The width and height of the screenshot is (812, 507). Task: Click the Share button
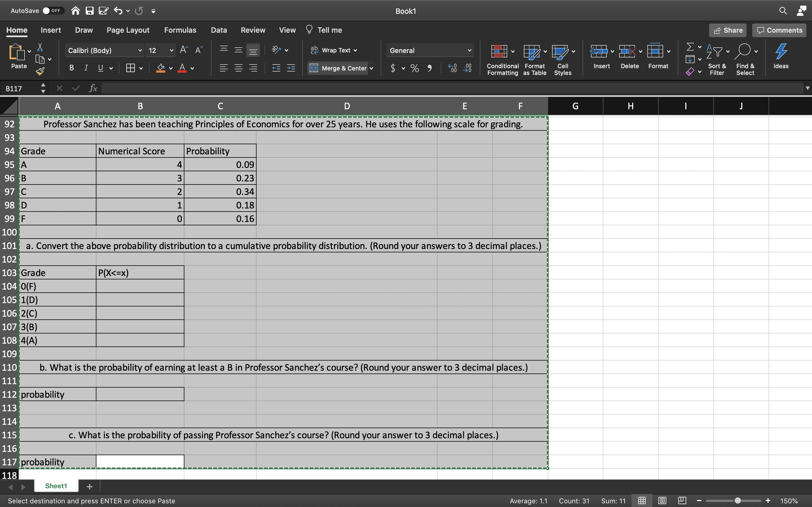(727, 30)
